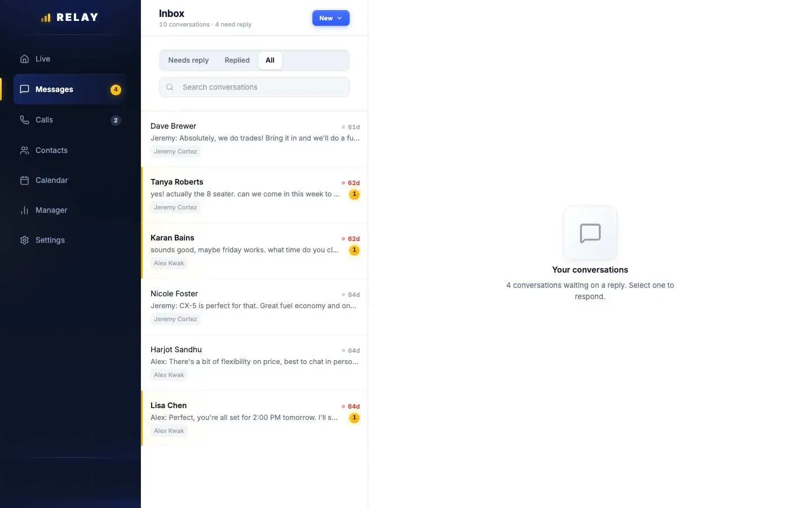Click the Contacts people icon

(24, 150)
